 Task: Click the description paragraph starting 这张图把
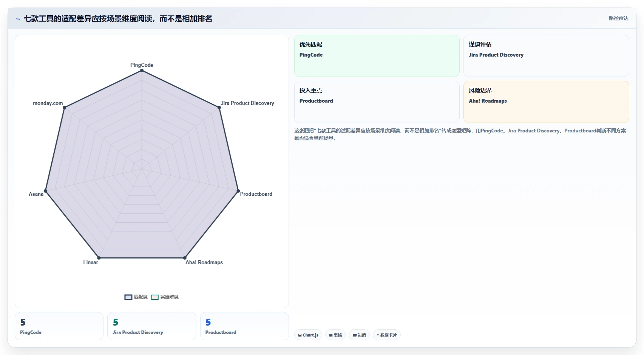[x=460, y=134]
